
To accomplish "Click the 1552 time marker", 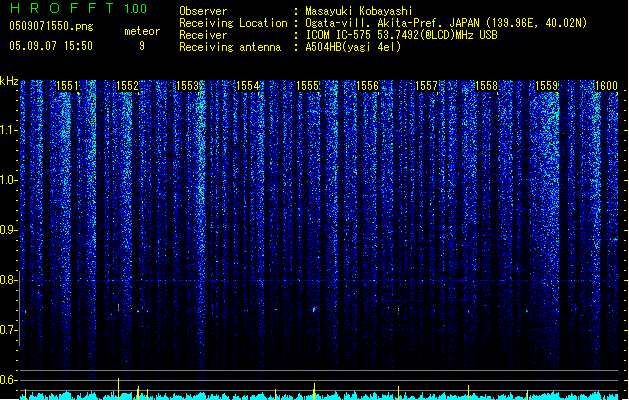I will pyautogui.click(x=127, y=86).
